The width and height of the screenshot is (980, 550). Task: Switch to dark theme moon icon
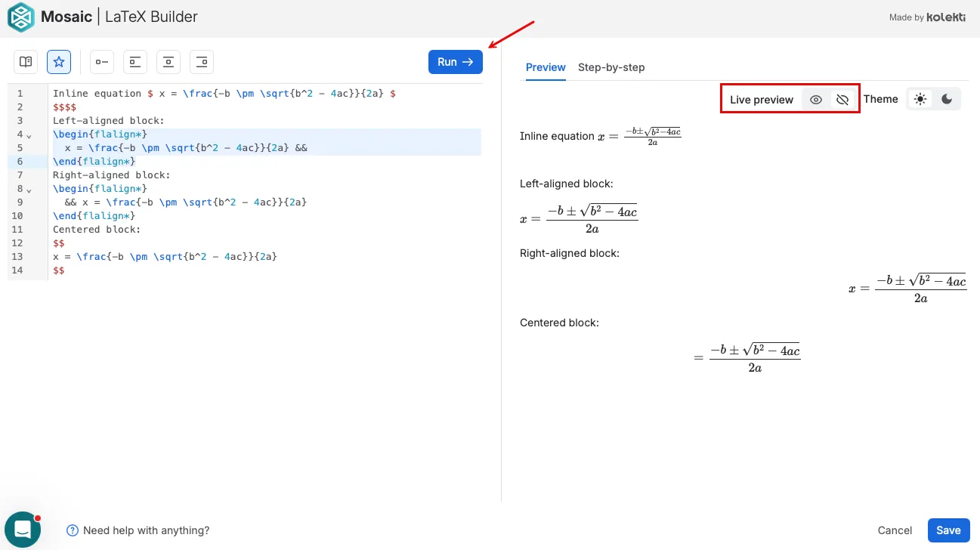pos(947,100)
